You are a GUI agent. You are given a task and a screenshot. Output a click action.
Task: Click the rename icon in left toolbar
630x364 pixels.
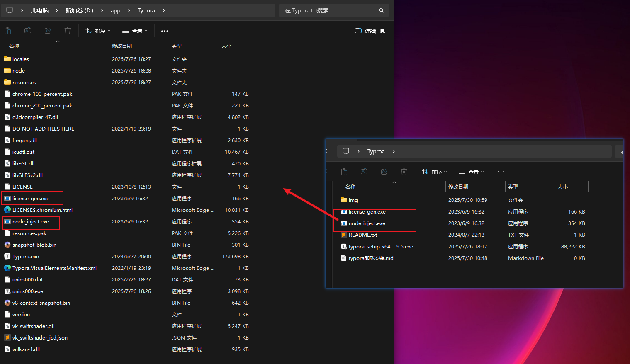pos(28,31)
